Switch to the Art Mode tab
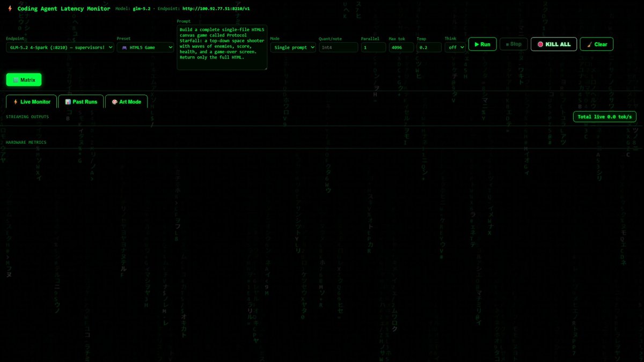 point(126,101)
